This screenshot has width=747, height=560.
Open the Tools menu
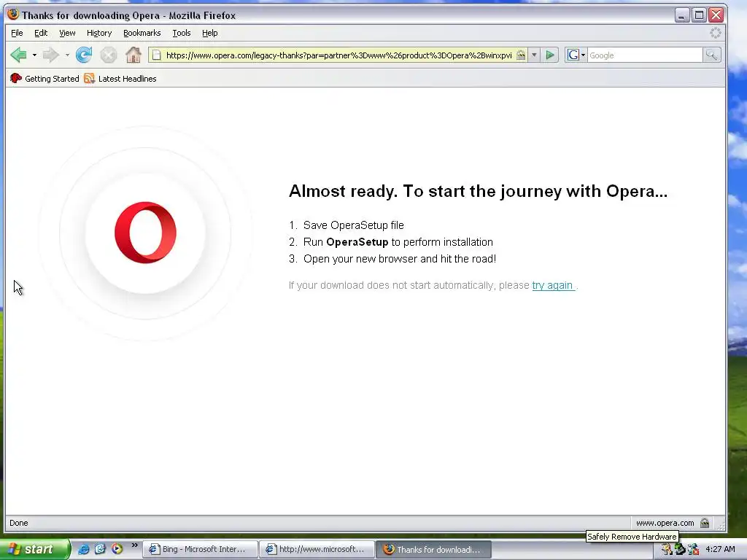pyautogui.click(x=182, y=33)
